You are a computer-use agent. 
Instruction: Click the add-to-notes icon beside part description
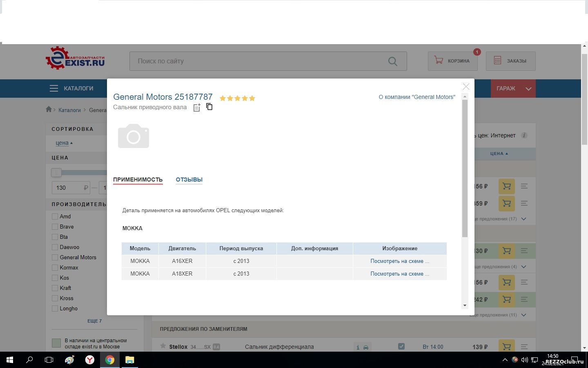(x=197, y=108)
